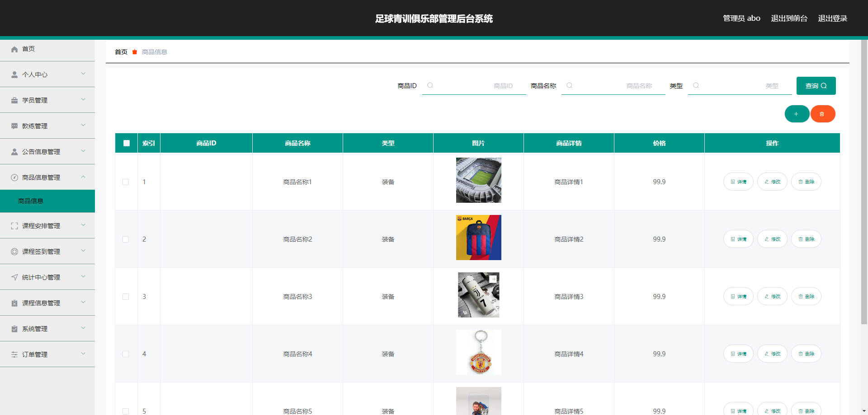Tick the select-all checkbox in table header
868x415 pixels.
[127, 143]
